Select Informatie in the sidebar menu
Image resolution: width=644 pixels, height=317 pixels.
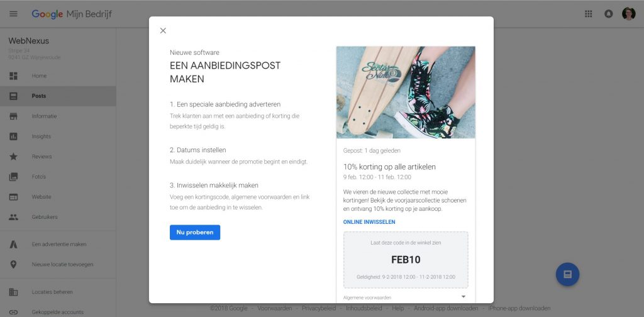(58, 116)
